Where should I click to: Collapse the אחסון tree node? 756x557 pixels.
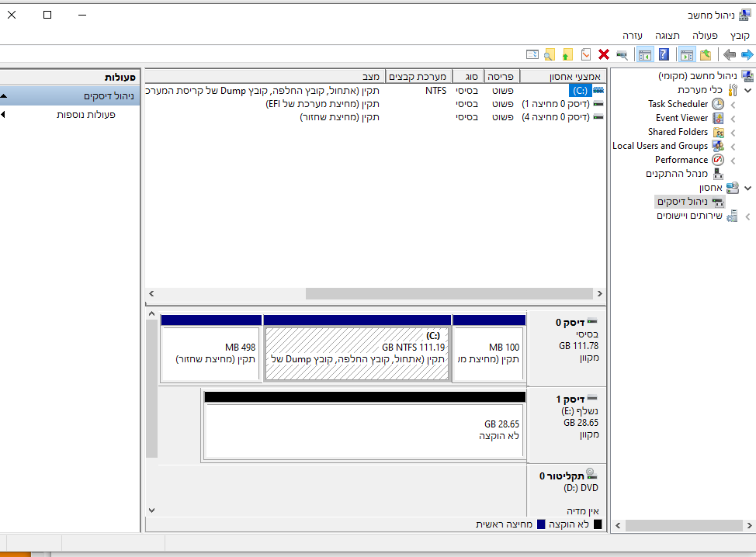click(x=747, y=188)
